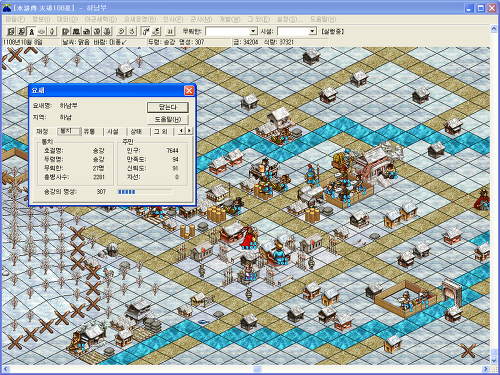This screenshot has height=375, width=500.
Task: Open the 대외(O) menu
Action: click(67, 19)
